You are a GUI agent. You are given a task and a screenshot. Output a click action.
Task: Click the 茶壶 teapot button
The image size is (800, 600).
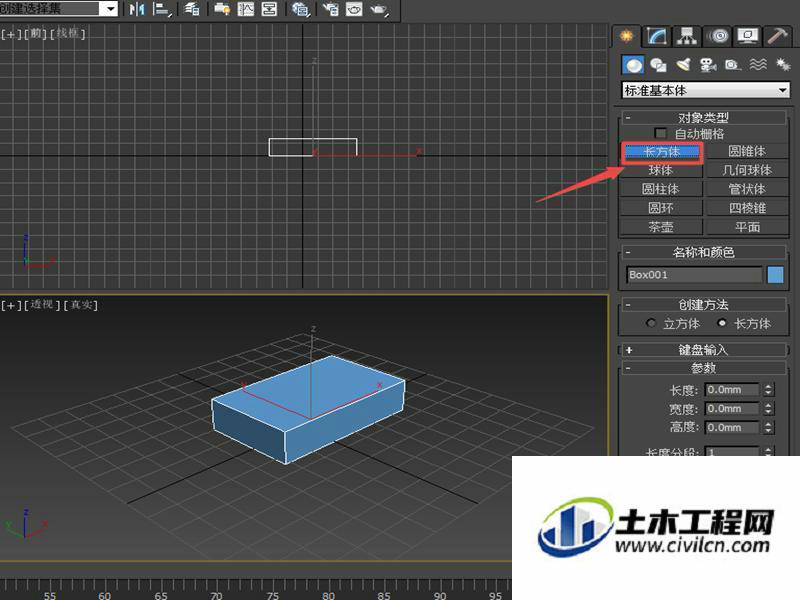(661, 227)
